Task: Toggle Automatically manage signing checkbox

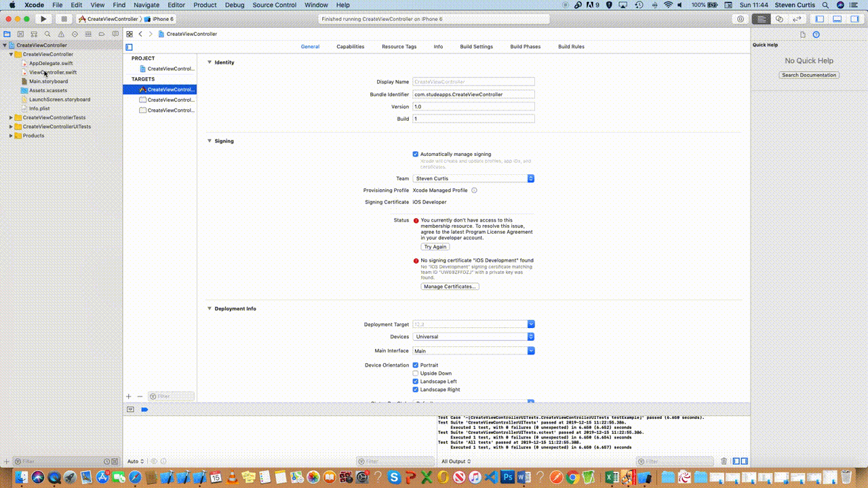Action: tap(416, 154)
